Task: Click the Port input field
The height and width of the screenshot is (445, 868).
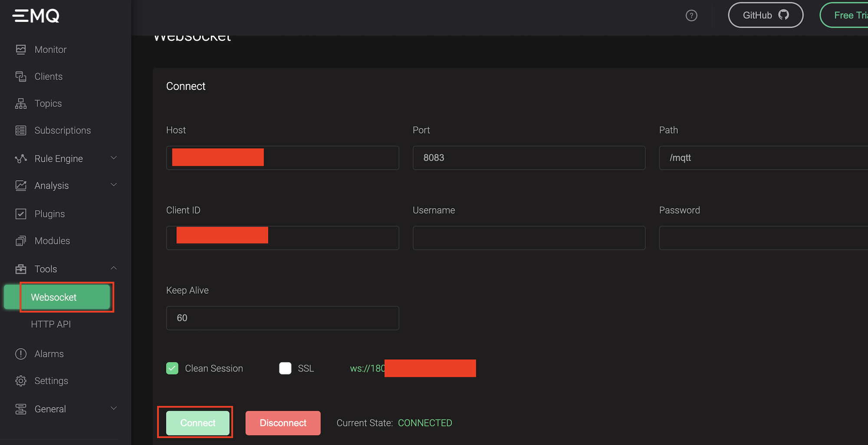Action: [x=529, y=158]
